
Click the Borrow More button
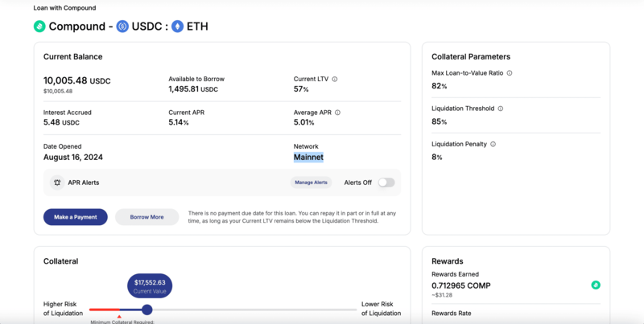click(x=147, y=217)
